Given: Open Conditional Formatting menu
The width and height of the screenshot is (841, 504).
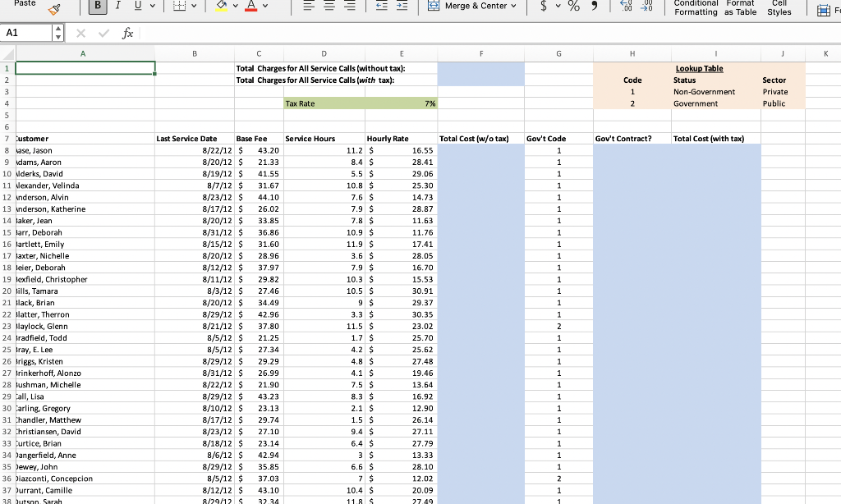Looking at the screenshot, I should pyautogui.click(x=696, y=7).
